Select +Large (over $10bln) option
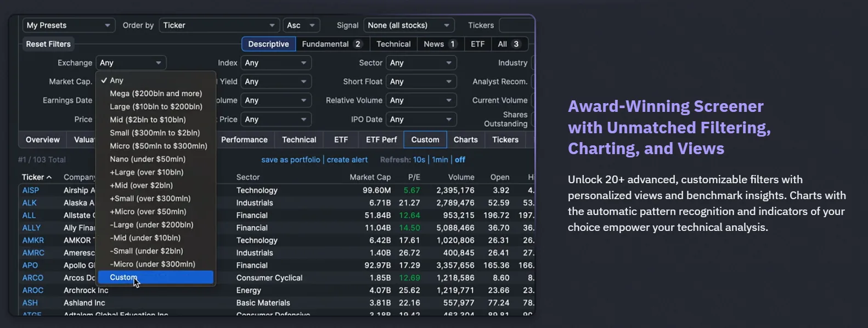The image size is (868, 328). pyautogui.click(x=156, y=172)
